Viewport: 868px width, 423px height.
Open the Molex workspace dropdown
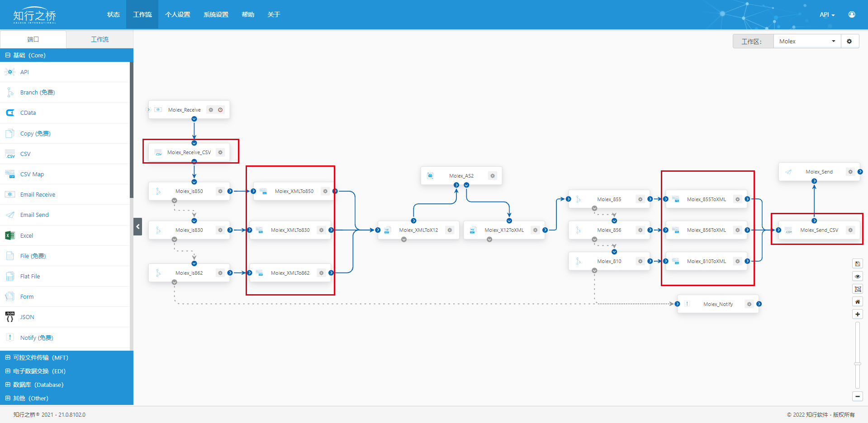807,41
